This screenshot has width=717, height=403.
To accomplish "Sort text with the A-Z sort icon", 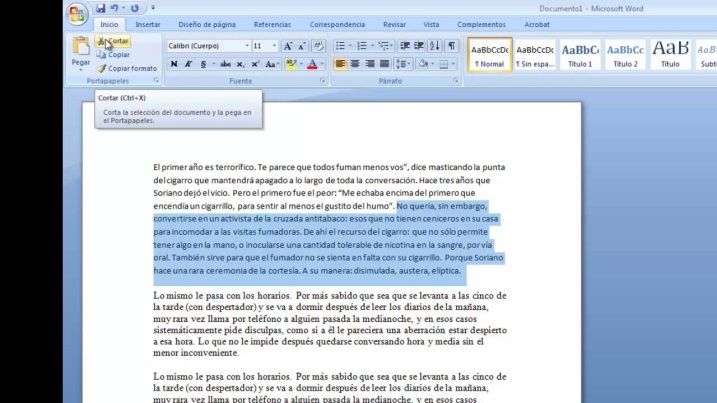I will [435, 46].
